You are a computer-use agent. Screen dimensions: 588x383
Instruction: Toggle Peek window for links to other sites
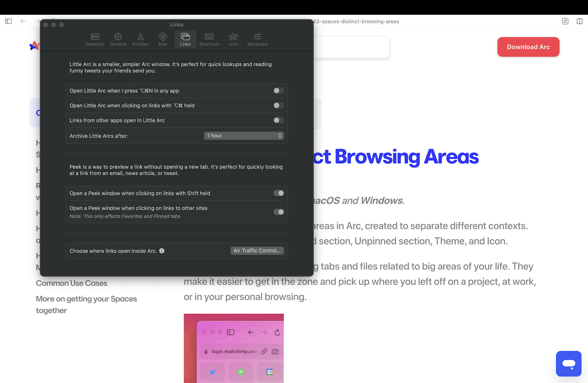coord(279,212)
